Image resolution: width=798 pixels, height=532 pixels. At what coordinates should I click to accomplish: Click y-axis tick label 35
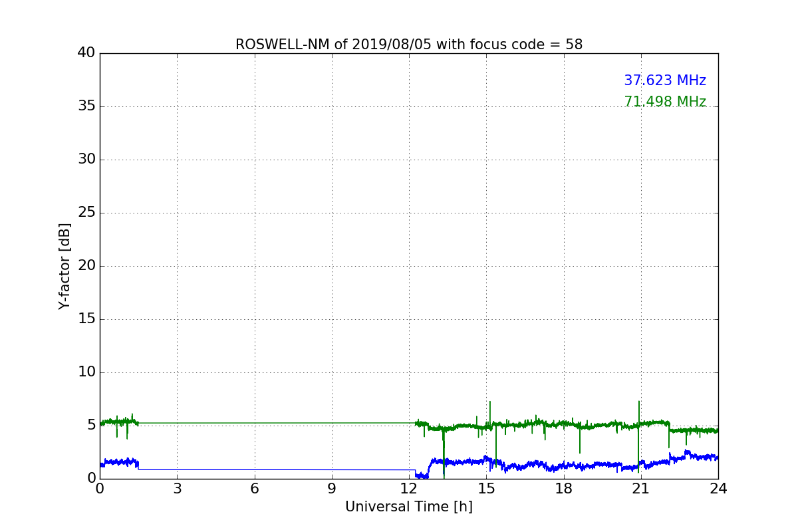pyautogui.click(x=86, y=106)
